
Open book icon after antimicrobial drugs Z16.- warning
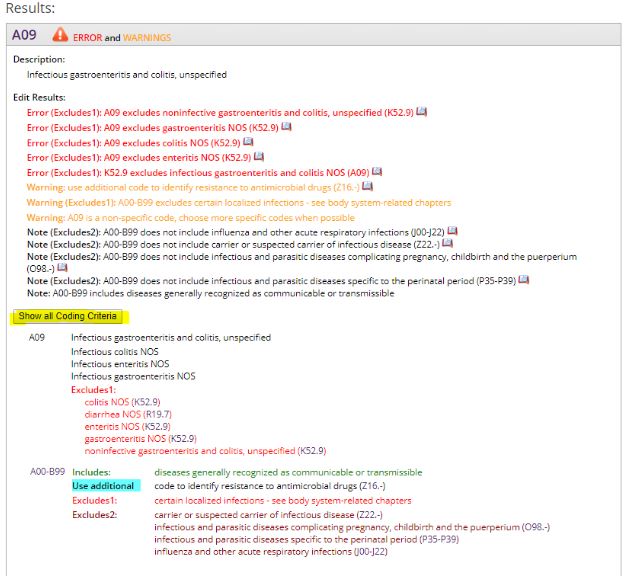click(367, 186)
